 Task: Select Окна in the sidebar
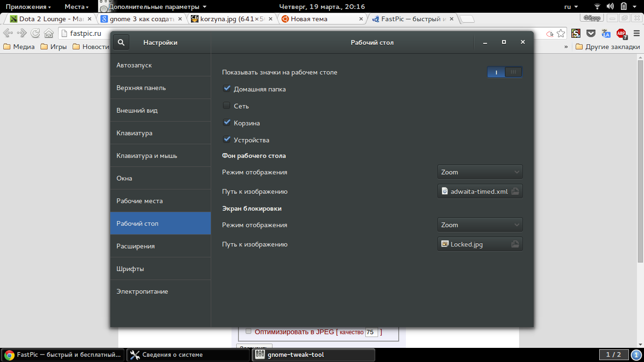tap(160, 178)
